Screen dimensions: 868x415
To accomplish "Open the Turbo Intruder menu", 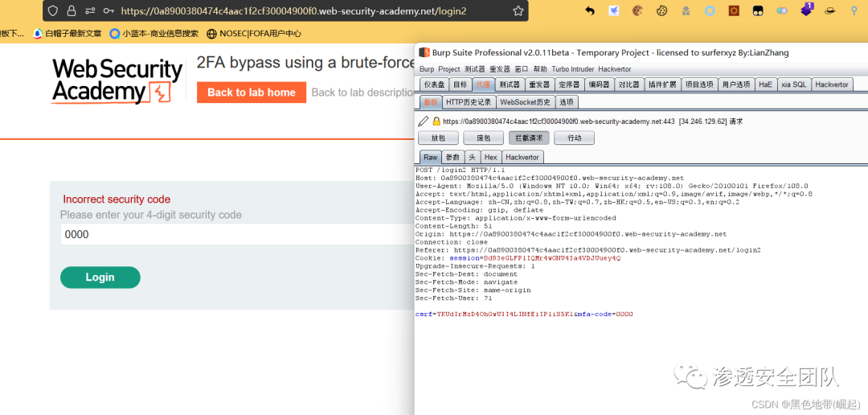I will coord(573,69).
